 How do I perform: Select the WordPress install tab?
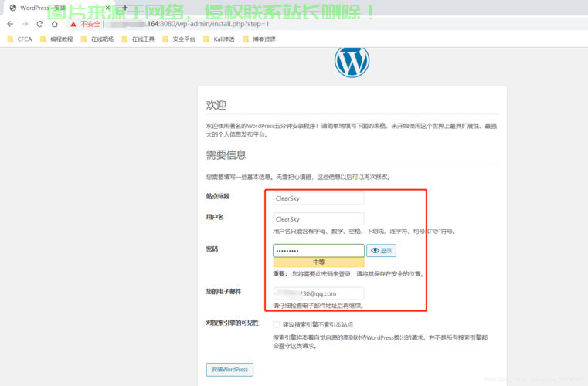tap(58, 8)
